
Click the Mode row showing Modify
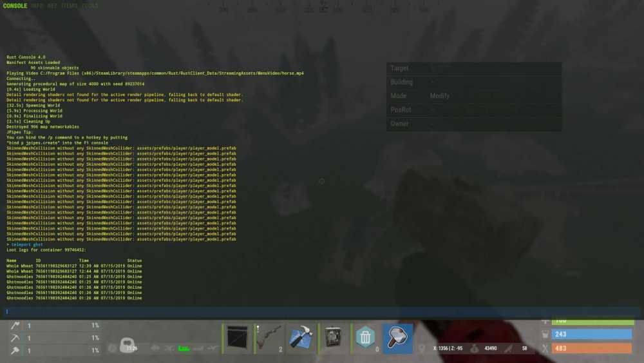[473, 96]
